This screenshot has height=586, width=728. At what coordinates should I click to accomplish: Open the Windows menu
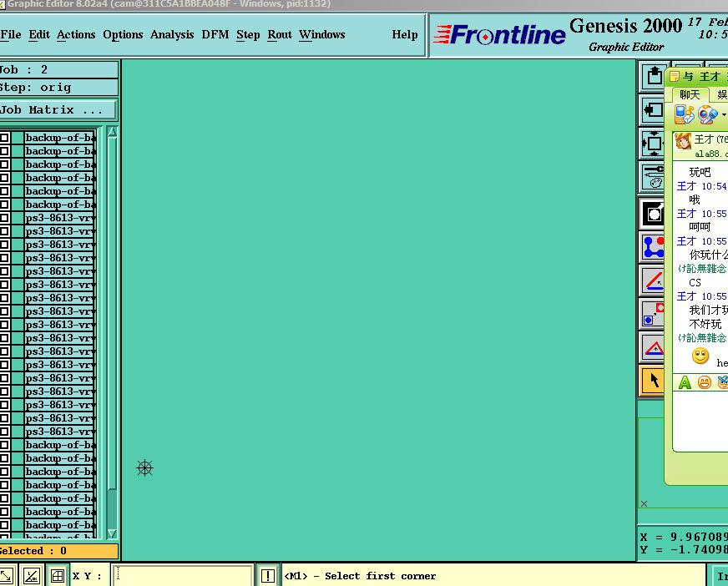pos(321,35)
